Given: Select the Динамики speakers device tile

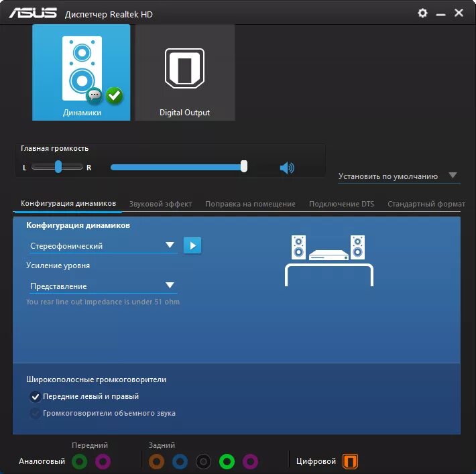Looking at the screenshot, I should pyautogui.click(x=81, y=72).
